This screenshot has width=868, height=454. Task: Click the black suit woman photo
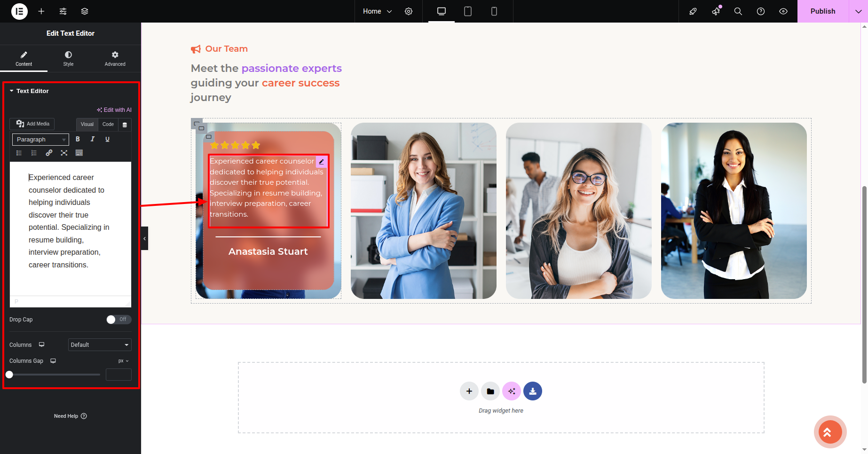pos(734,211)
